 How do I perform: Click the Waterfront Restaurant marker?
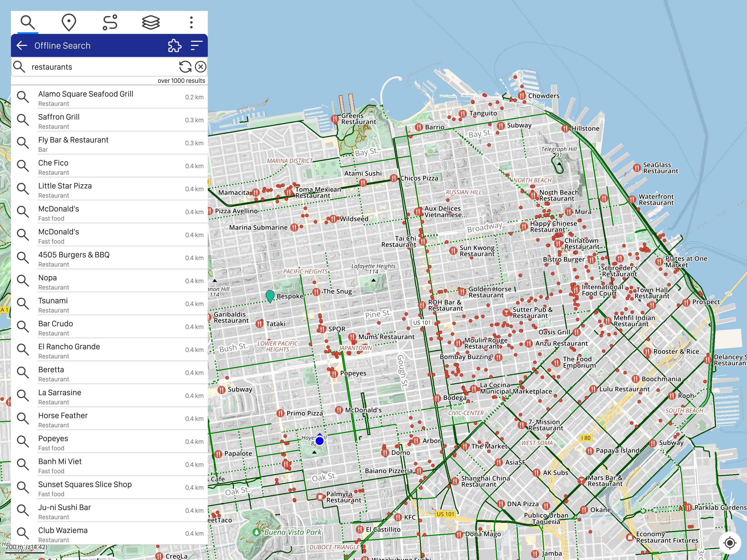632,199
